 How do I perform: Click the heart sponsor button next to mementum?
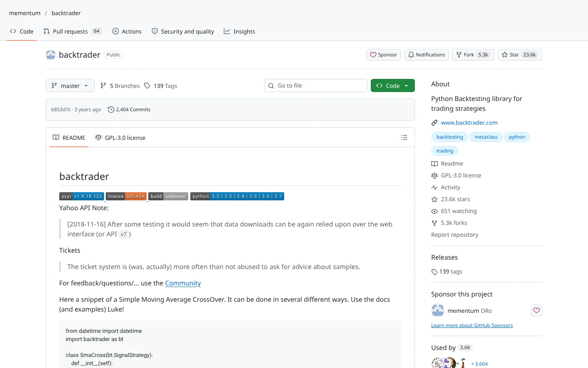pos(537,310)
